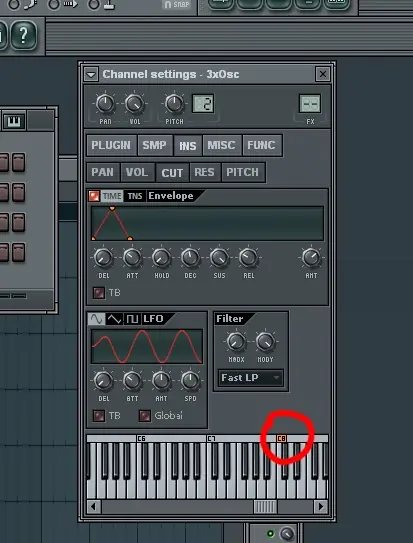Toggle the green LED below channel window
Viewport: 413px width, 543px height.
click(x=270, y=534)
